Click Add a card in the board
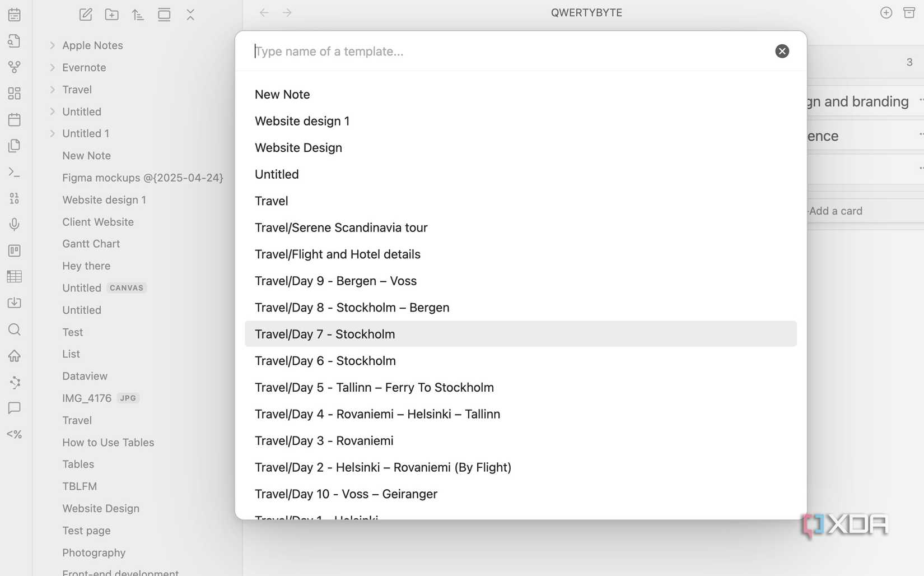This screenshot has height=576, width=924. pyautogui.click(x=836, y=211)
